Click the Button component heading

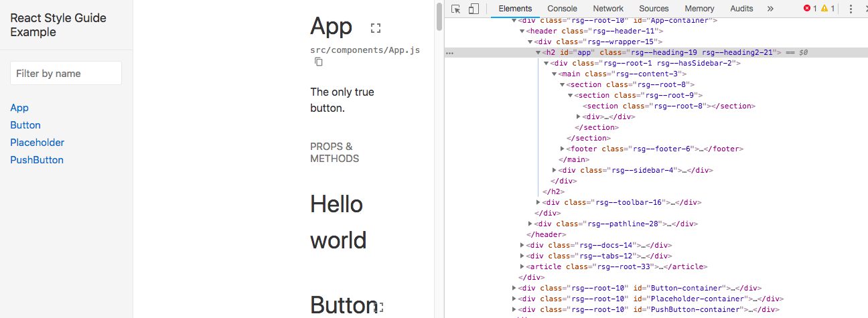[x=344, y=305]
